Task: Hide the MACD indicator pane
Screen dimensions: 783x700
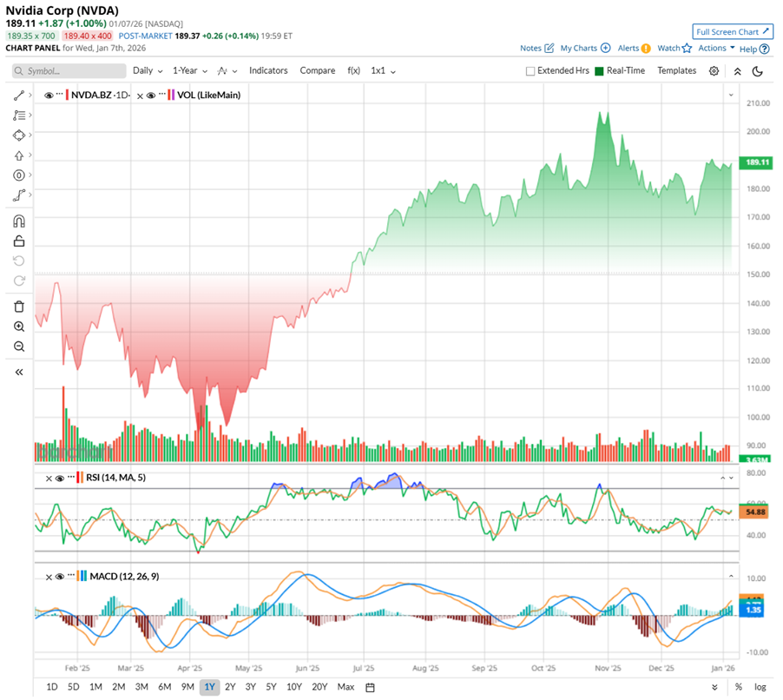Action: pos(60,577)
